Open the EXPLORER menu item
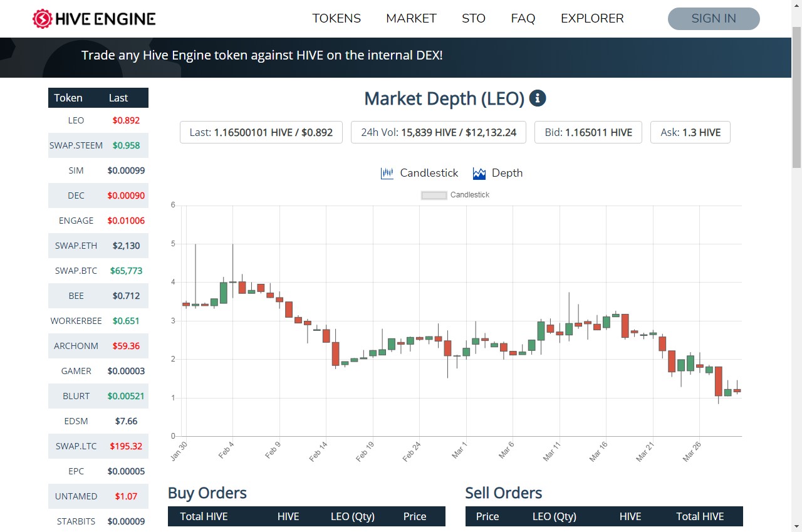Viewport: 802px width, 532px height. coord(592,19)
